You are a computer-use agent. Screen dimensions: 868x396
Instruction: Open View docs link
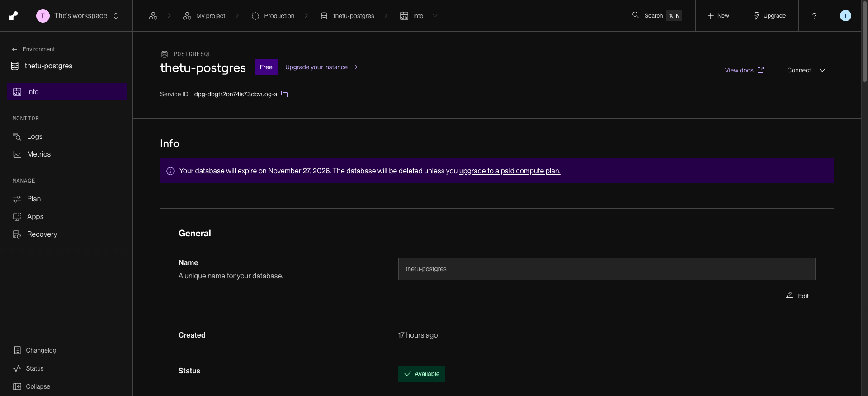[744, 70]
